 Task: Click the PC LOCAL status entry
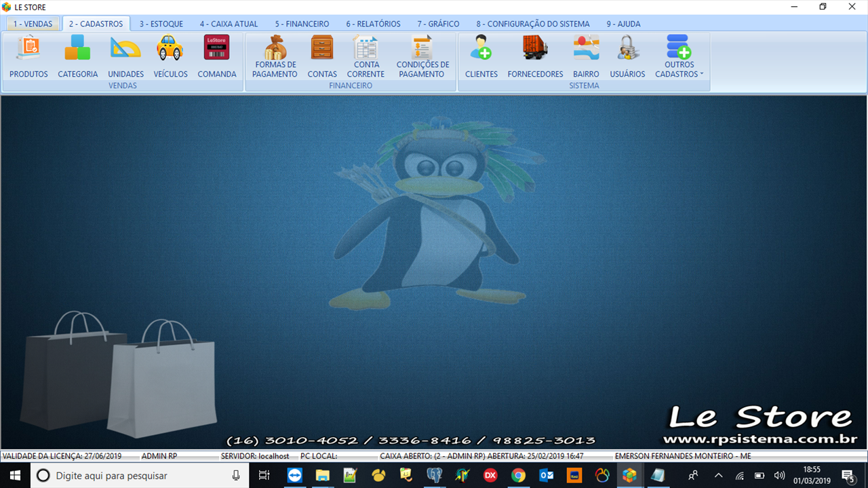click(x=319, y=456)
